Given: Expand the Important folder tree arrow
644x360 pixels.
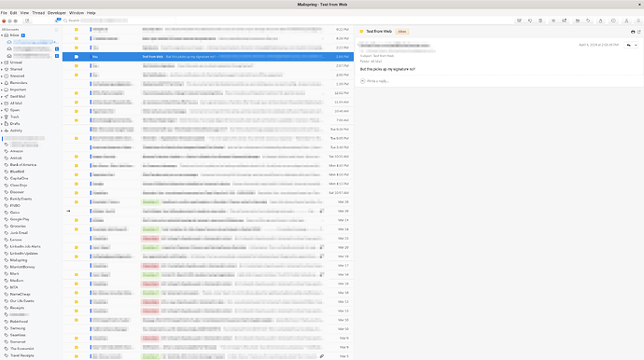Looking at the screenshot, I should coord(2,90).
